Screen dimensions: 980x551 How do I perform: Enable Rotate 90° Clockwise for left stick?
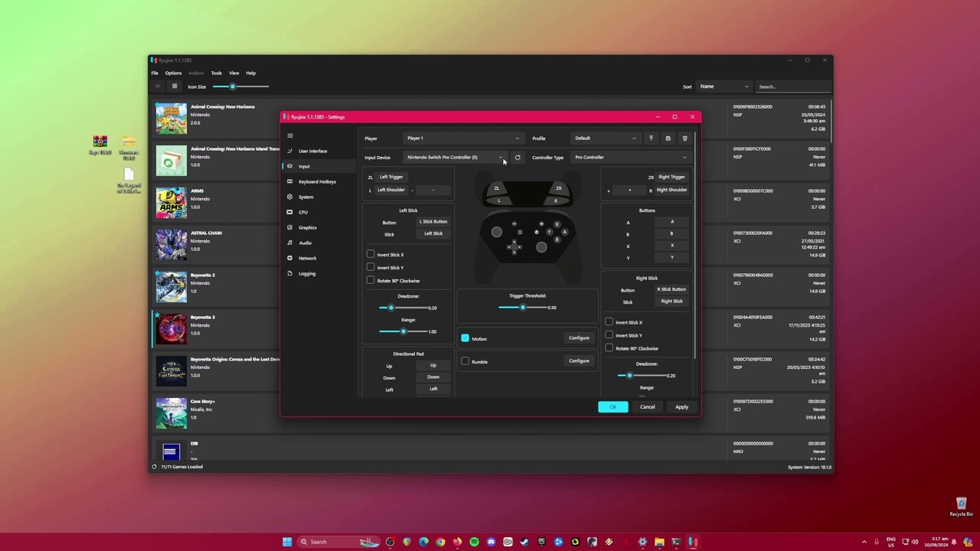click(371, 280)
